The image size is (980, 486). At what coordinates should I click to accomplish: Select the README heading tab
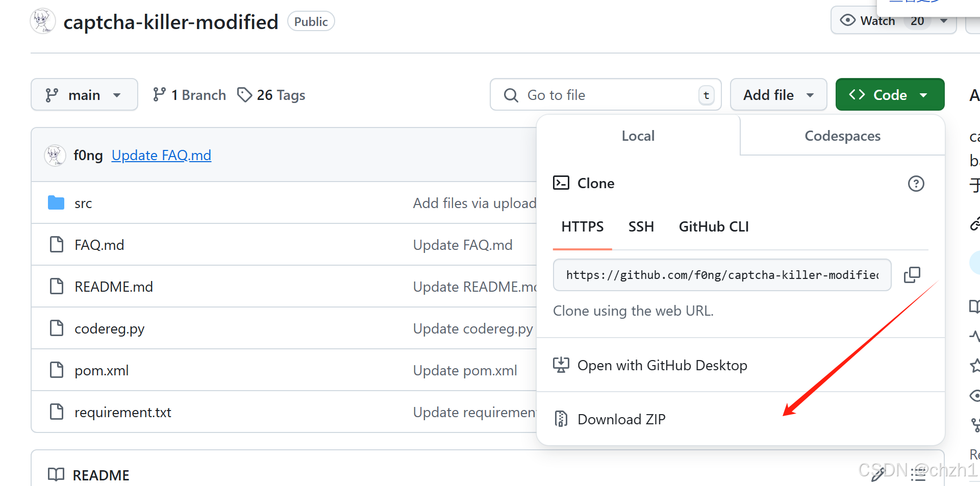(101, 475)
